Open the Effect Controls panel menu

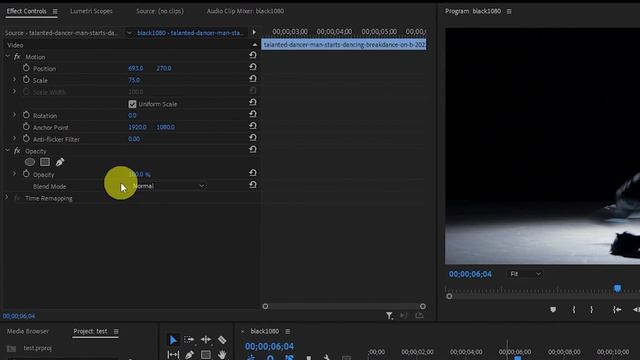(55, 11)
